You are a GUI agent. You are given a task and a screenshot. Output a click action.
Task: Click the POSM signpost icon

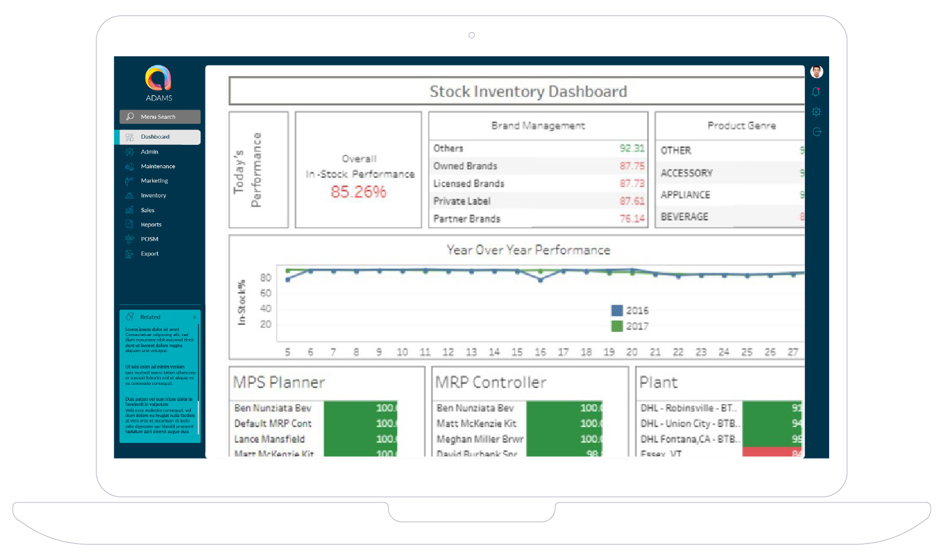[129, 239]
